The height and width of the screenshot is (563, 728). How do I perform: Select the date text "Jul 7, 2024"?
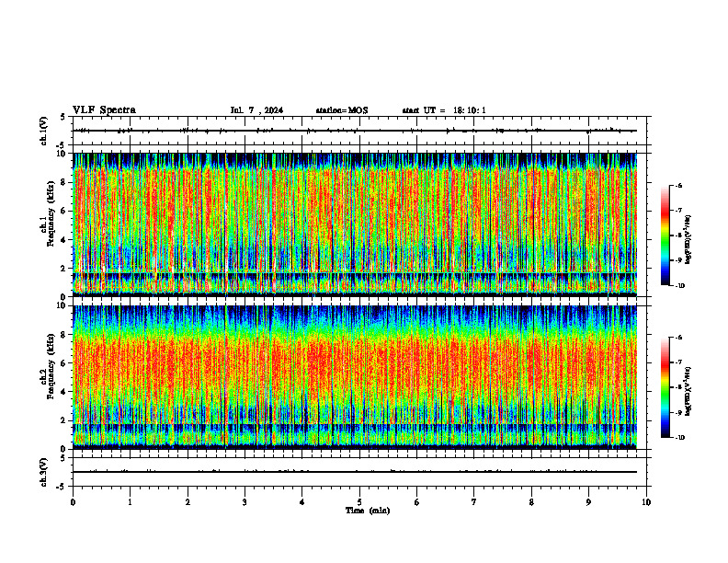[x=256, y=110]
